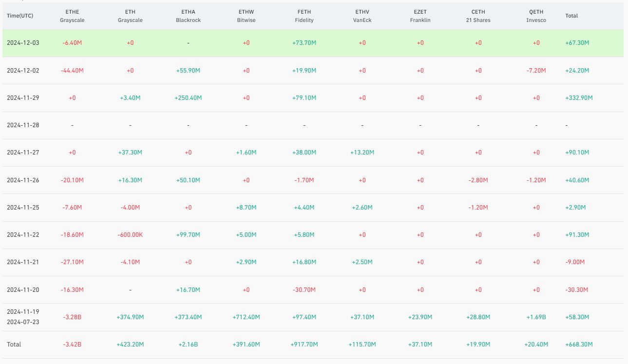Select the +19.90M Fidelity value on 2024-12-02
Viewport: 628px width, 364px height.
coord(304,71)
